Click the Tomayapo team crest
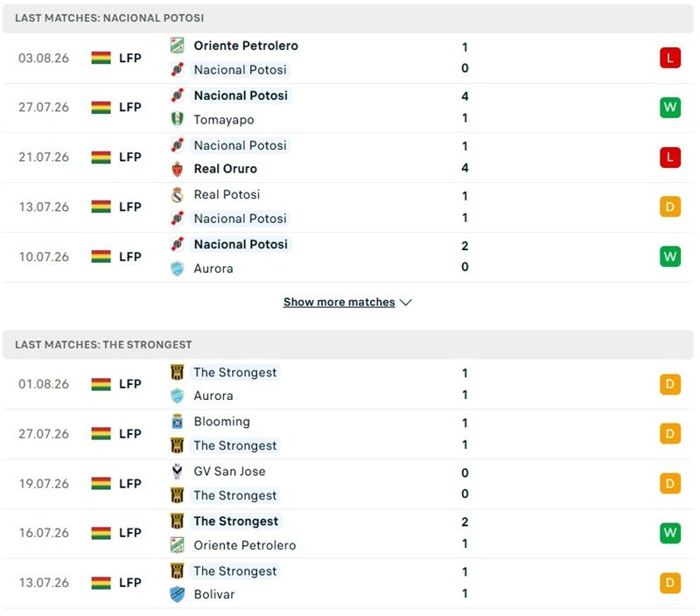The width and height of the screenshot is (700, 616). [178, 119]
